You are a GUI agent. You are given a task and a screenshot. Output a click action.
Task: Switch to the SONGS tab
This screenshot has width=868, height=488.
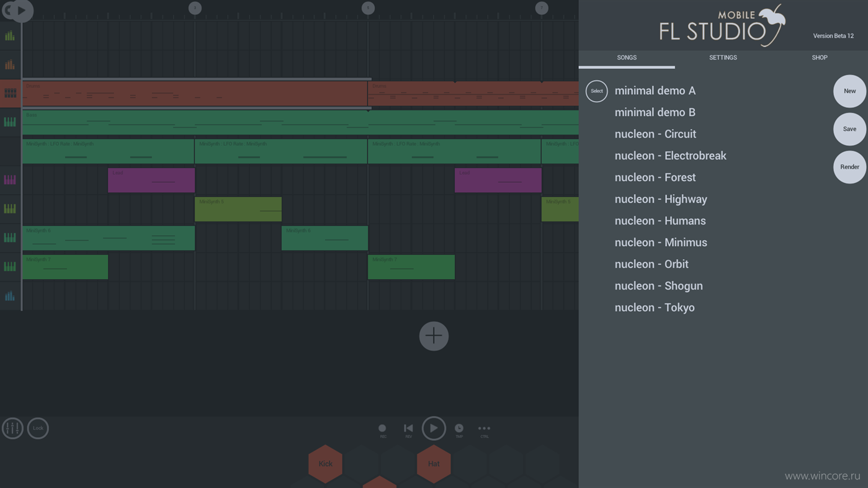627,58
